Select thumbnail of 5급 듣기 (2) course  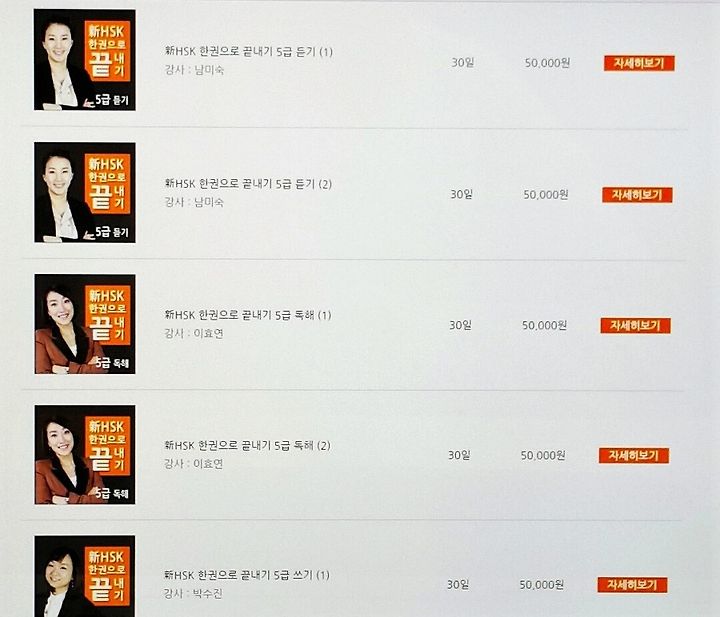coord(84,192)
